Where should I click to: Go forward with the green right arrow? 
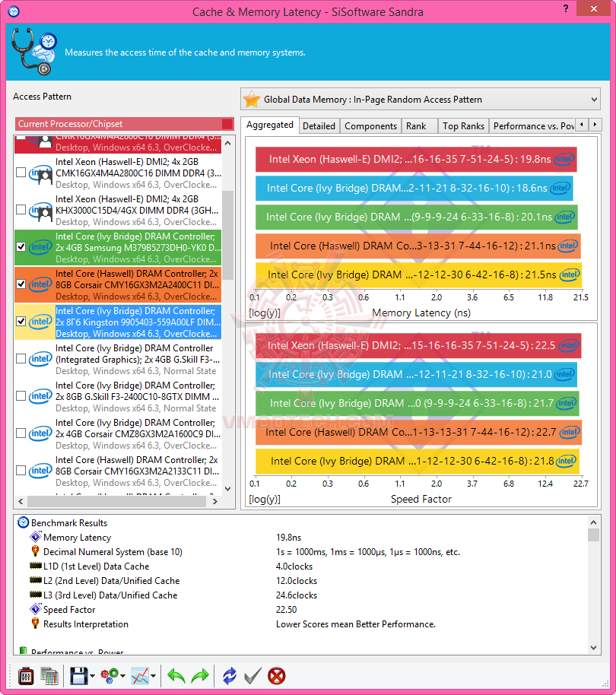[200, 676]
